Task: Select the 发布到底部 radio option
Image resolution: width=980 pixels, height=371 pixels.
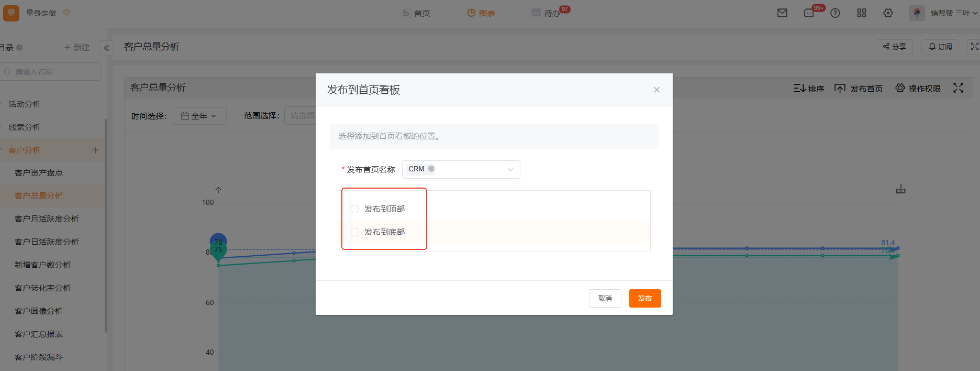Action: (355, 232)
